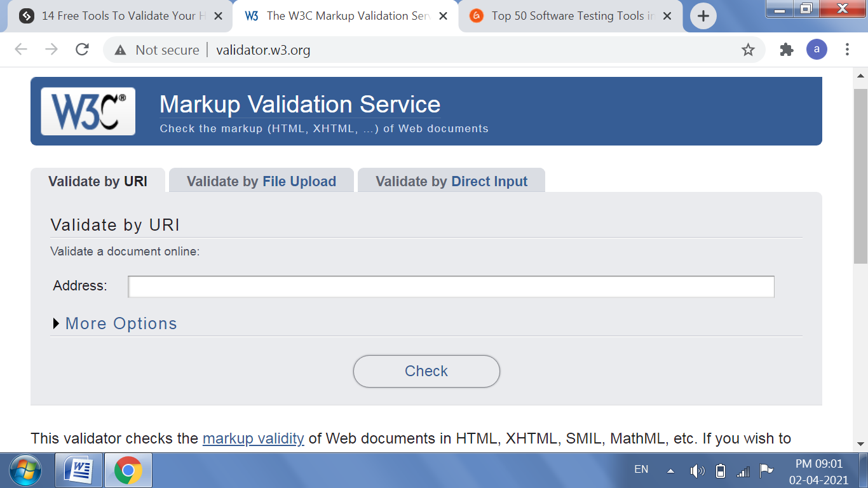Open Action Center flag icon

point(766,471)
